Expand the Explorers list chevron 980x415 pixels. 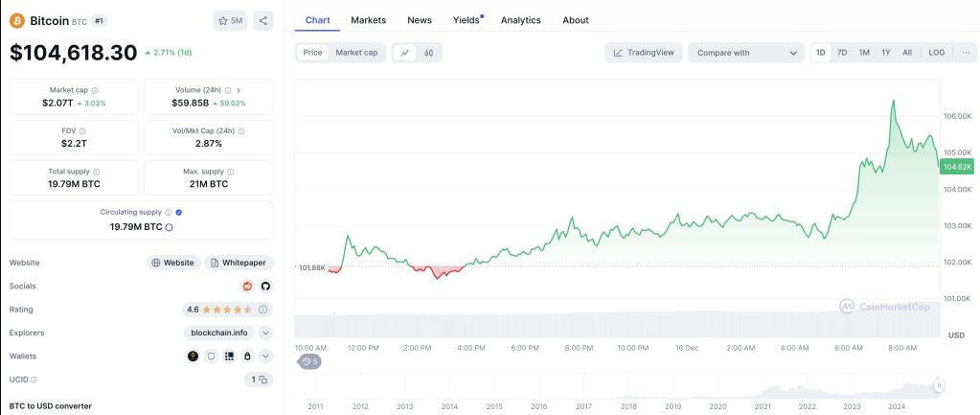click(265, 334)
